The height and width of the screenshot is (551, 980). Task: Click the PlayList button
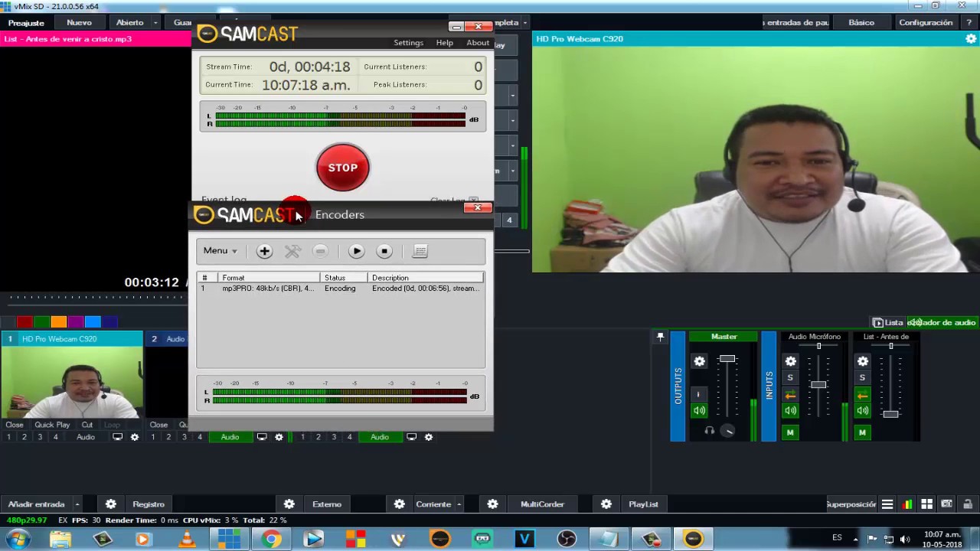pyautogui.click(x=643, y=504)
